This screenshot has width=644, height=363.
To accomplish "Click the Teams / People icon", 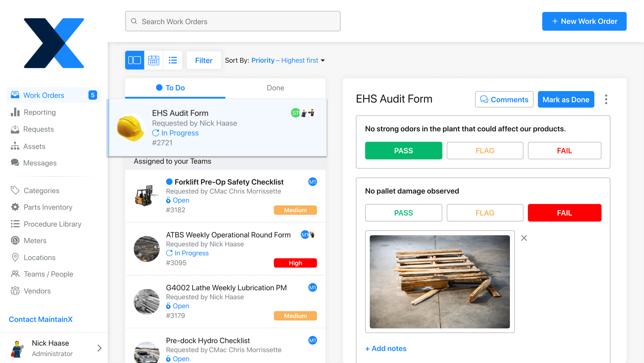I will [15, 274].
